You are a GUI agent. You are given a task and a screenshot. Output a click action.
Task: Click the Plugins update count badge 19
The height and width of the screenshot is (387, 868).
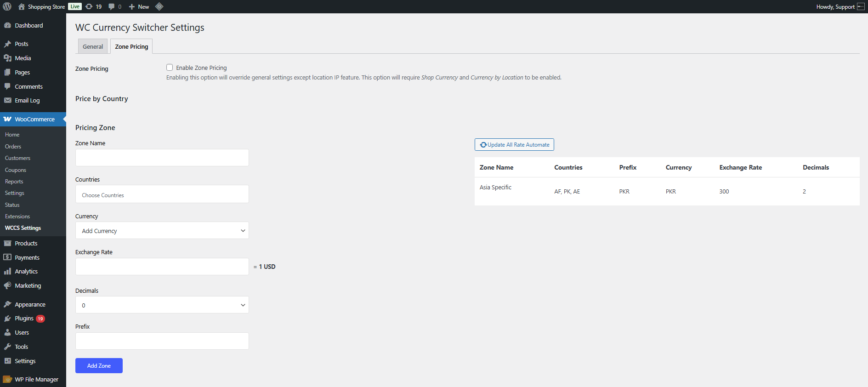pos(40,319)
